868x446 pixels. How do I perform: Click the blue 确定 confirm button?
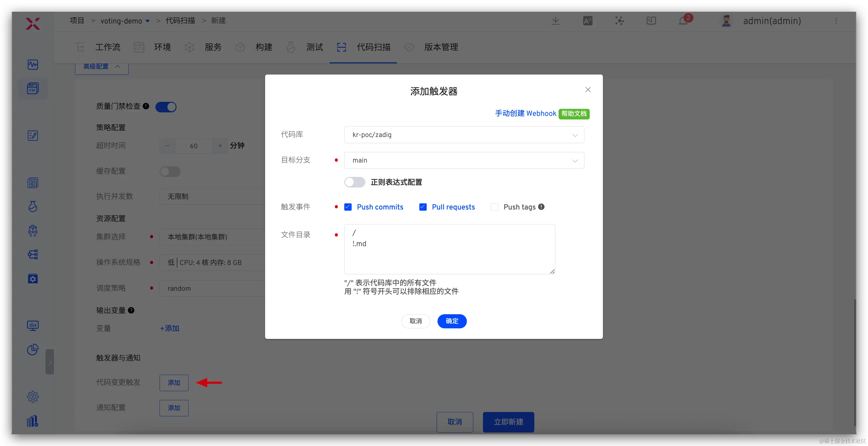pos(452,321)
